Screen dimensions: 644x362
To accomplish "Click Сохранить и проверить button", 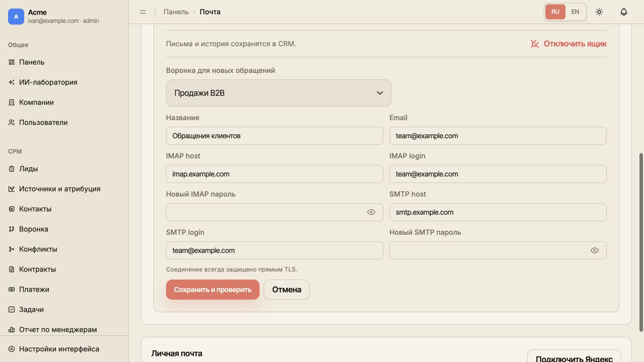I will point(213,290).
